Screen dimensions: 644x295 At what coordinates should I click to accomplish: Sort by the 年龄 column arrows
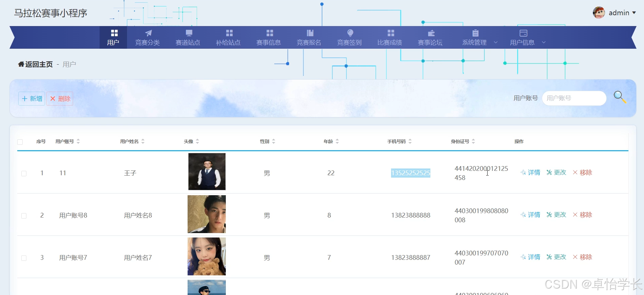337,141
